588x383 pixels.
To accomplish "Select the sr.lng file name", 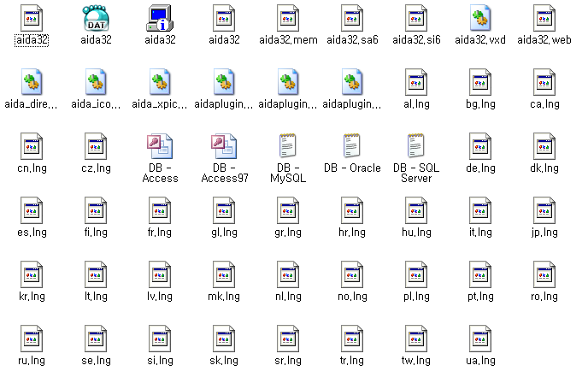I will 288,361.
